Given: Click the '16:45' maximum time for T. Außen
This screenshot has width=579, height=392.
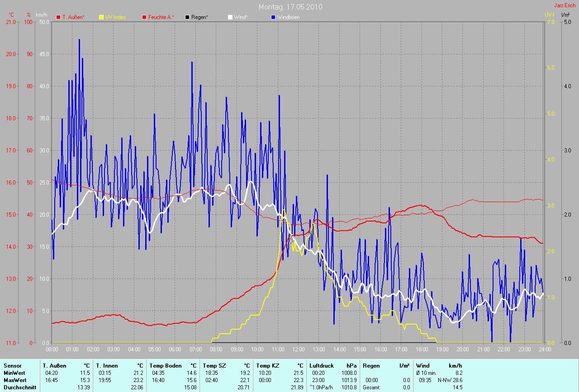Looking at the screenshot, I should coord(52,380).
